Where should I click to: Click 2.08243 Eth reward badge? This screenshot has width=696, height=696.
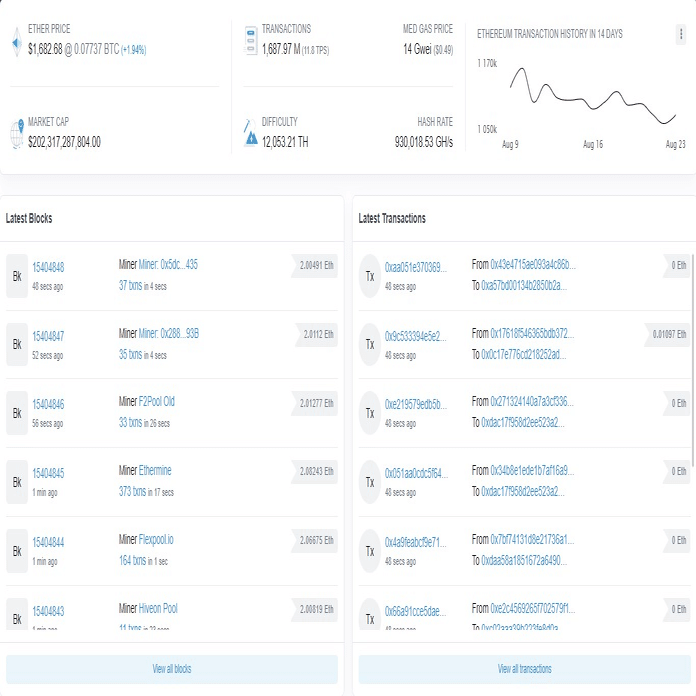pos(316,471)
